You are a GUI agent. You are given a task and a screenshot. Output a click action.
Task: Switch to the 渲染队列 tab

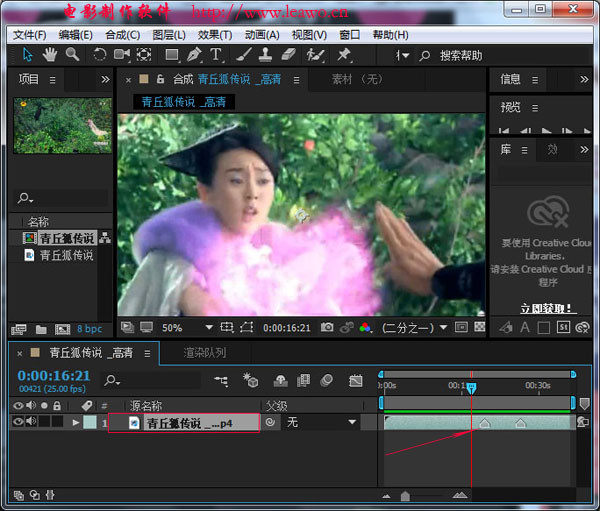(205, 353)
